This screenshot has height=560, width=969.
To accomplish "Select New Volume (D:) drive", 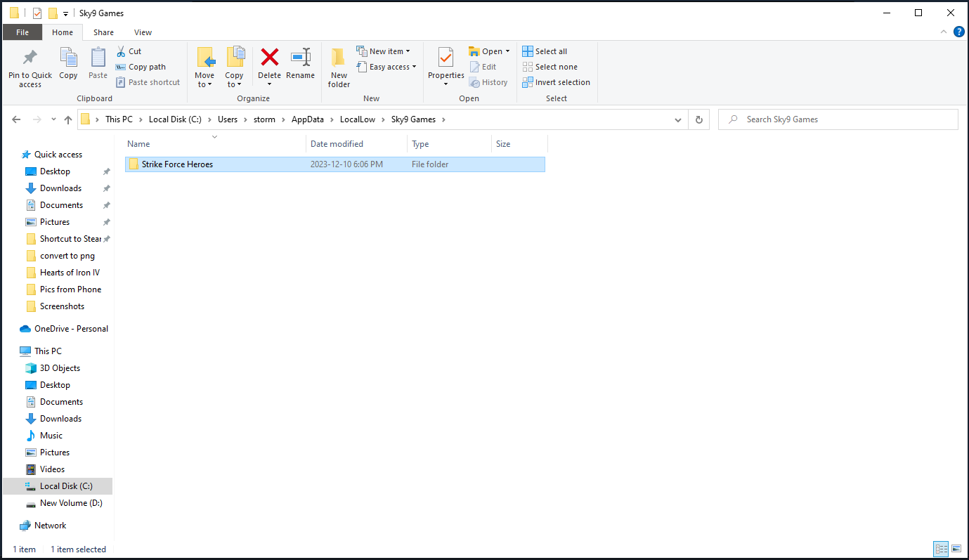I will tap(71, 503).
